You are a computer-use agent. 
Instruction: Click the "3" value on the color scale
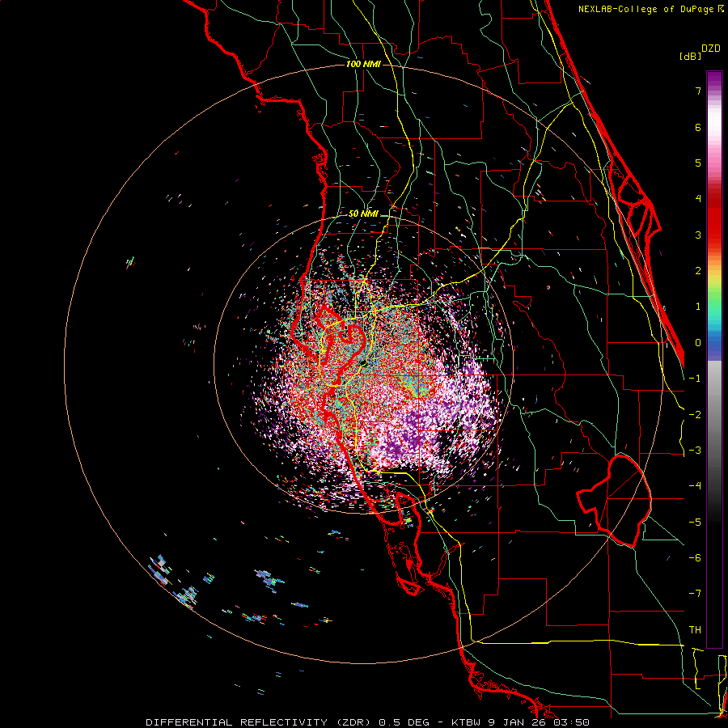coord(698,235)
